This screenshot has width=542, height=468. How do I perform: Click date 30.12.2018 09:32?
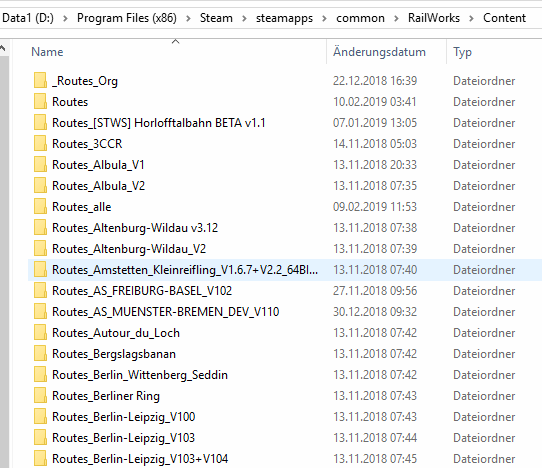[375, 312]
